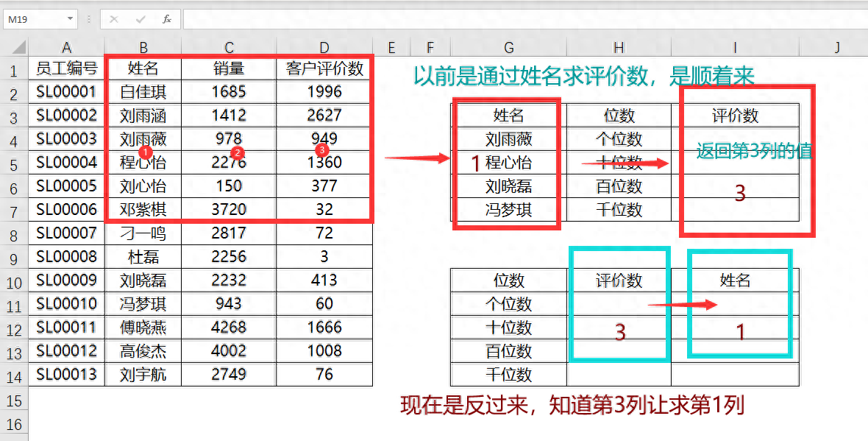
Task: Click header 评价数 in column H row 10
Action: pos(619,281)
